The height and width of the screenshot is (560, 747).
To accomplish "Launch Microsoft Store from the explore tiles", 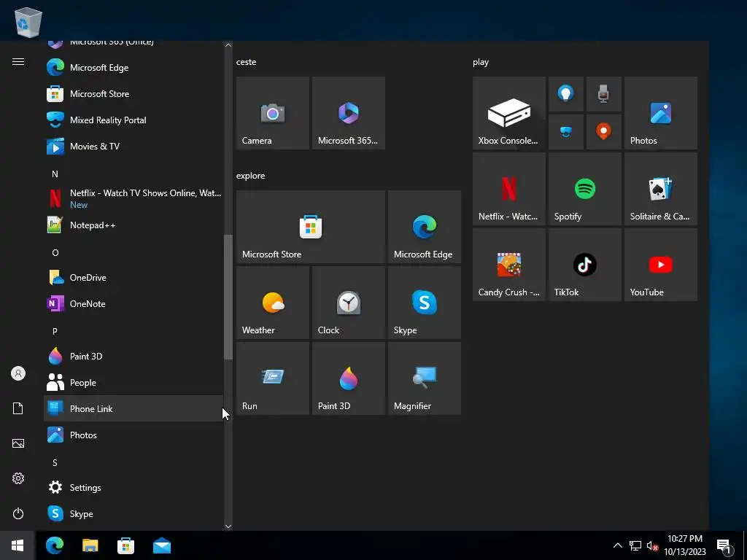I will click(311, 227).
